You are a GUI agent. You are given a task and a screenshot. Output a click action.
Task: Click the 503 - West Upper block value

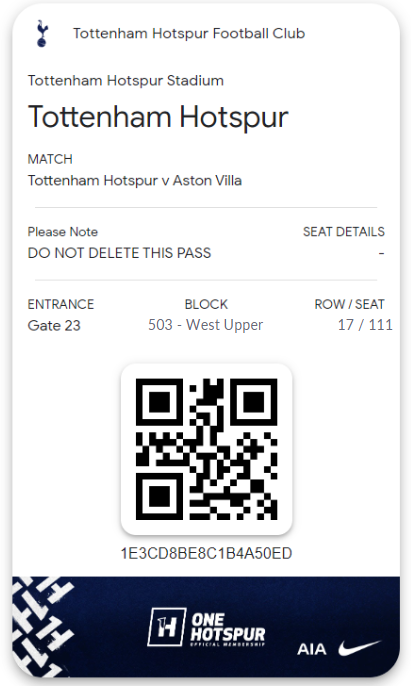(x=206, y=325)
